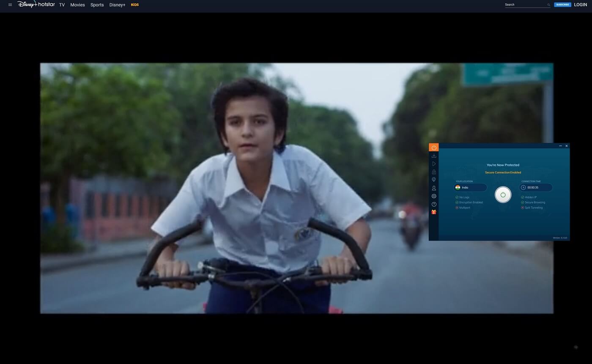Click the India flag icon
Viewport: 592px width, 364px height.
(x=458, y=187)
